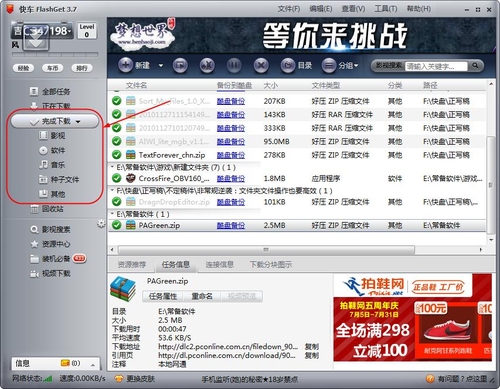The width and height of the screenshot is (500, 389).
Task: Open 资源中心 star icon
Action: (x=34, y=244)
